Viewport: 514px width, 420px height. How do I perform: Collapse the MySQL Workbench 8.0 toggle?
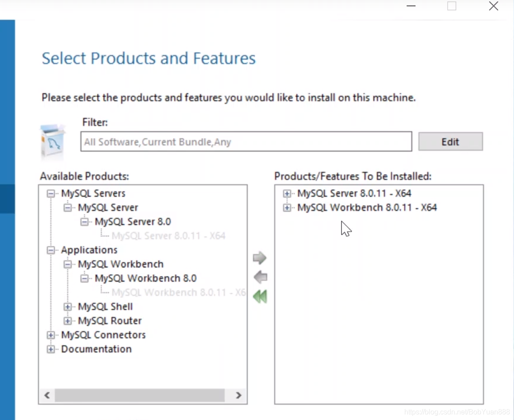click(x=84, y=279)
